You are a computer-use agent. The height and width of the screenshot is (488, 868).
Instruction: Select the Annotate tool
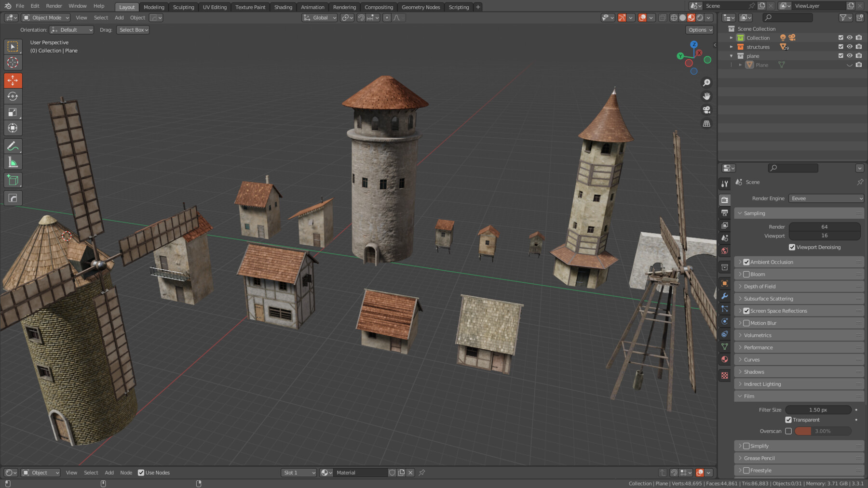tap(13, 146)
